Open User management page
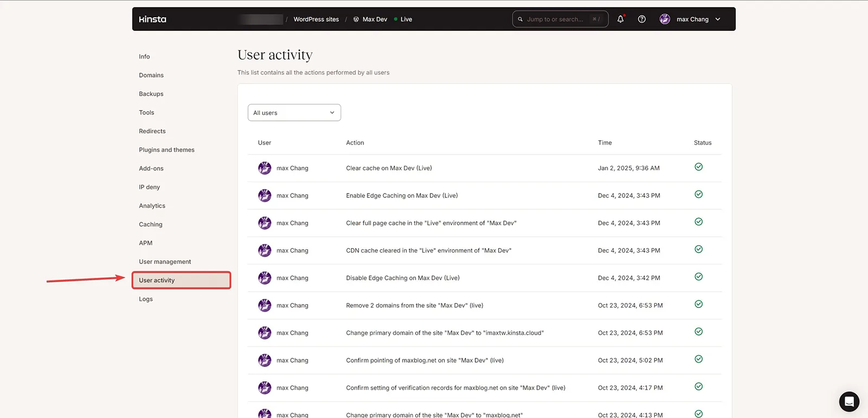This screenshot has height=418, width=868. (x=165, y=262)
